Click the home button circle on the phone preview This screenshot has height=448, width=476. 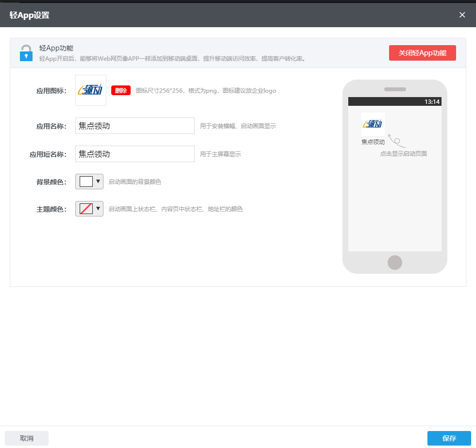click(394, 262)
